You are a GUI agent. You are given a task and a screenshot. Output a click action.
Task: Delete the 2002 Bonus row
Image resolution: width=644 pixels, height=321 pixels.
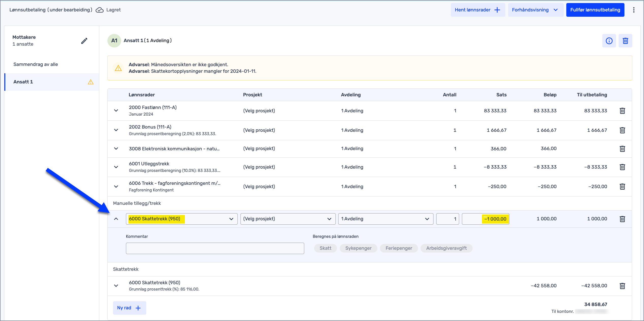tap(622, 130)
